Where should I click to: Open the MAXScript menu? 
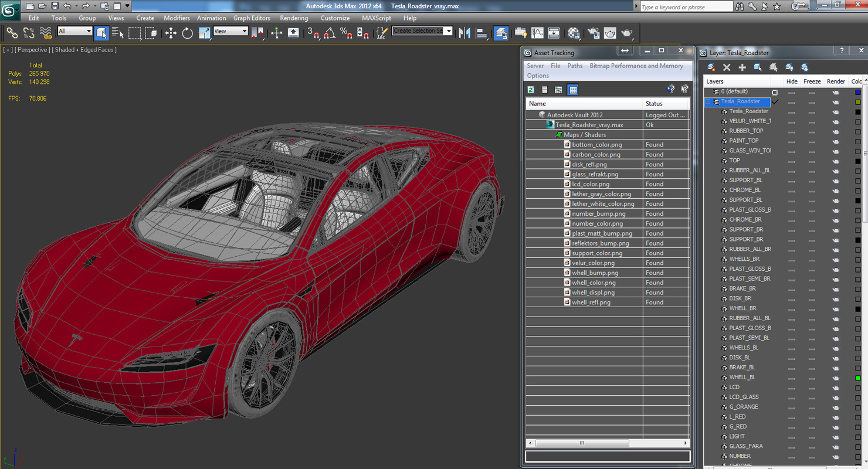click(x=377, y=18)
